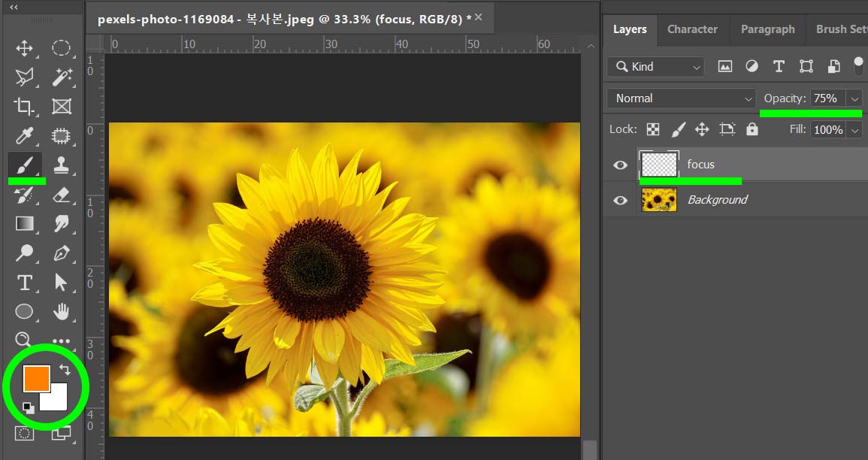
Task: Select the Move tool
Action: pyautogui.click(x=24, y=48)
